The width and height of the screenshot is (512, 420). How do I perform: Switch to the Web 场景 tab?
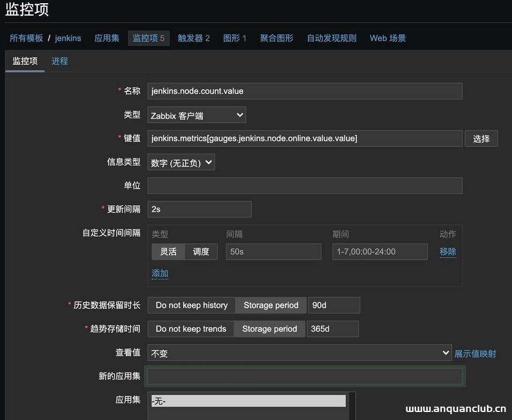(x=387, y=38)
